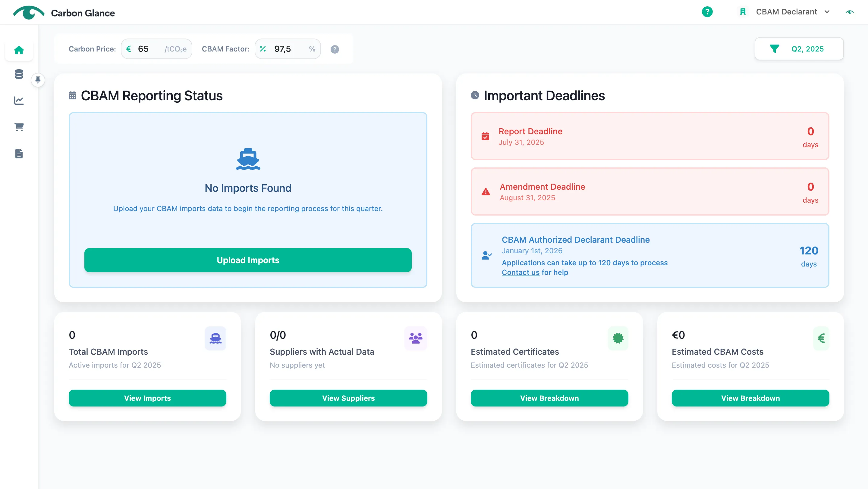Edit the CBAM Factor percentage field
The image size is (868, 489).
288,49
